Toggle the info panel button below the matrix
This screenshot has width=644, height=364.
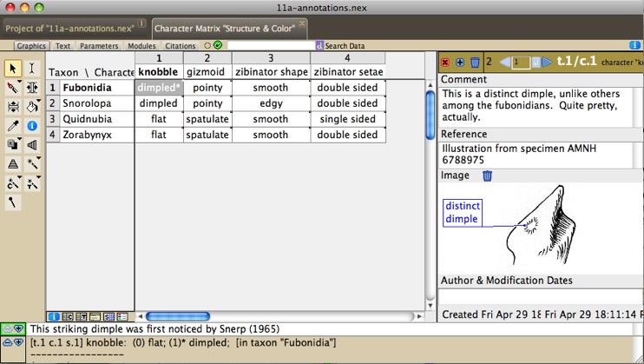pos(54,317)
